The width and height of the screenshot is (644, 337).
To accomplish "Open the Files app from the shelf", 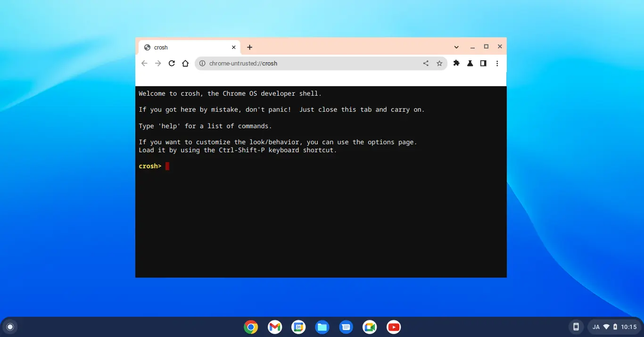I will point(322,327).
